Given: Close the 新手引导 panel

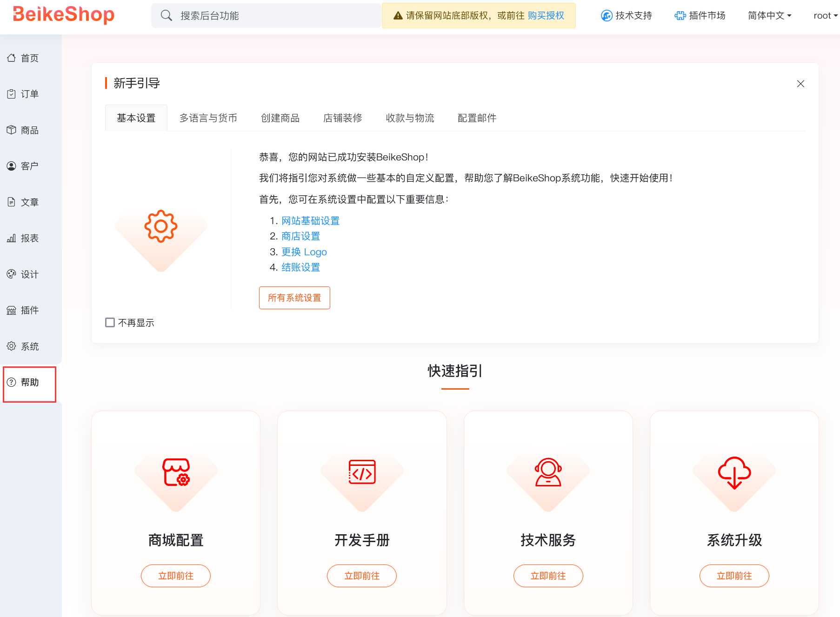Looking at the screenshot, I should coord(800,84).
